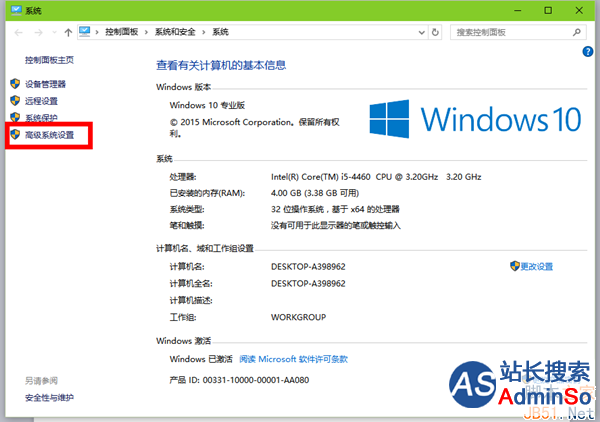This screenshot has width=600, height=422.
Task: Open the blue help question mark icon
Action: pyautogui.click(x=588, y=51)
